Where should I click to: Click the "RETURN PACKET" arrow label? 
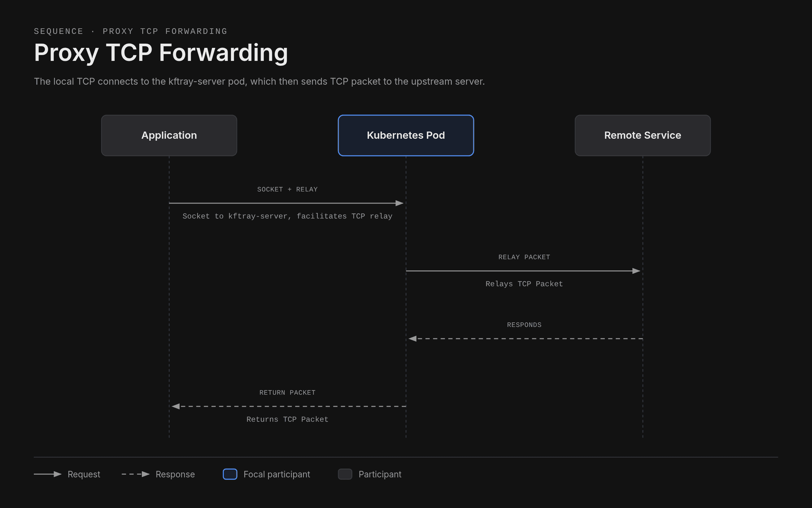[287, 392]
